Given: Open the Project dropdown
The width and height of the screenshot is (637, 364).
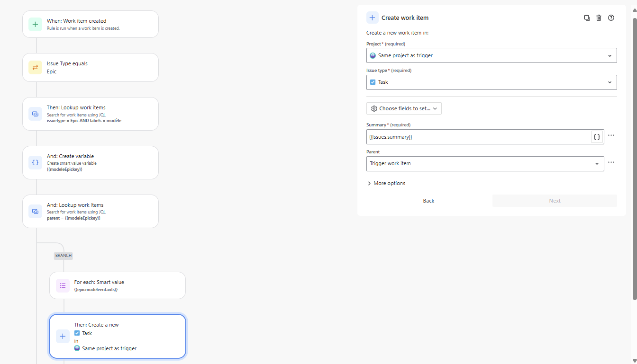Looking at the screenshot, I should [x=491, y=55].
